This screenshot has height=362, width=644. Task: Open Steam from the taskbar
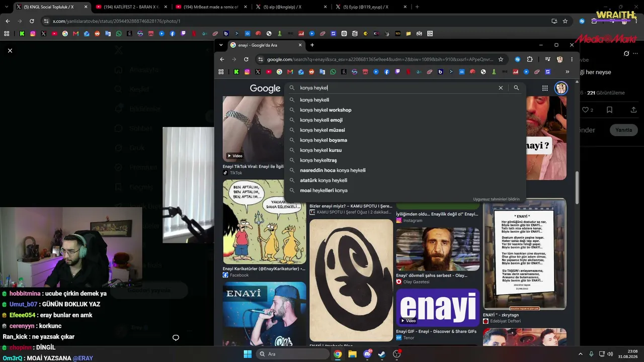point(382,354)
